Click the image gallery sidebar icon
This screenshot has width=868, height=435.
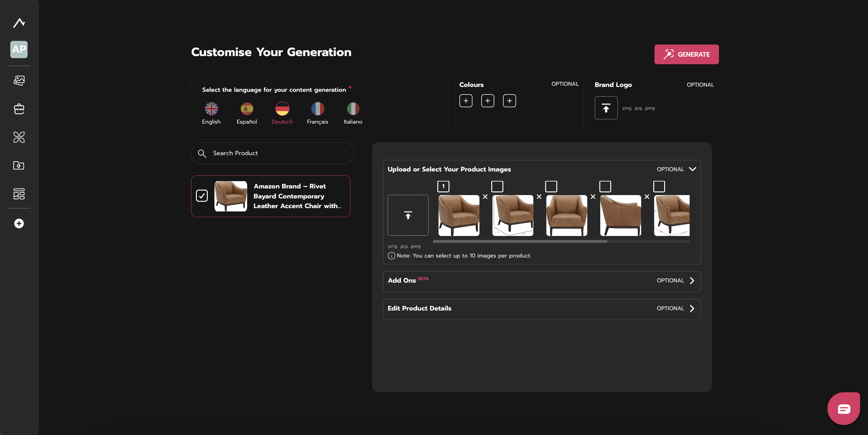[x=19, y=80]
